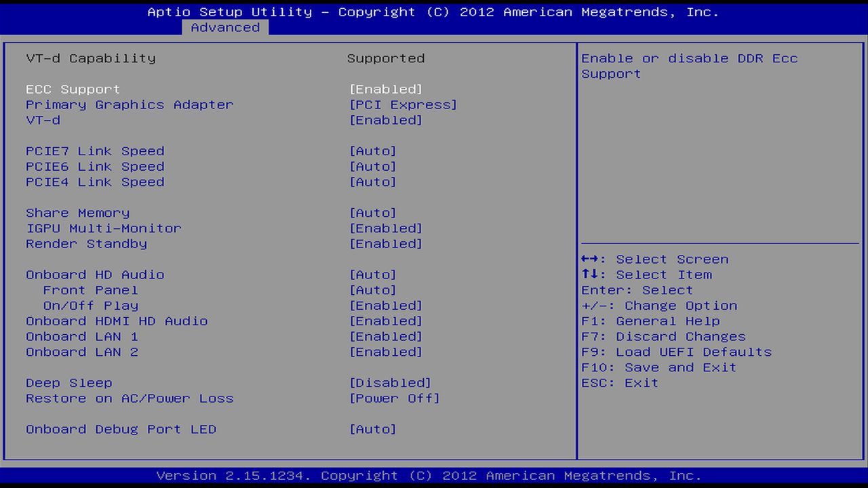868x488 pixels.
Task: Toggle IGPU Multi-Monitor [Enabled] value
Action: 386,228
